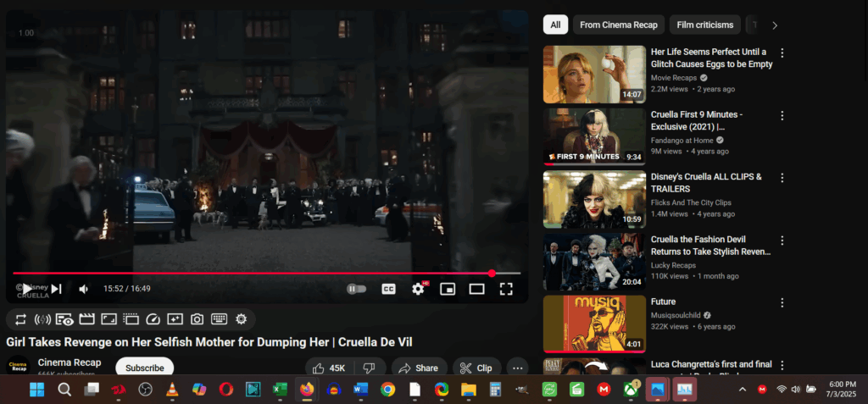Show hidden system tray icons chevron
This screenshot has width=868, height=404.
click(x=743, y=390)
